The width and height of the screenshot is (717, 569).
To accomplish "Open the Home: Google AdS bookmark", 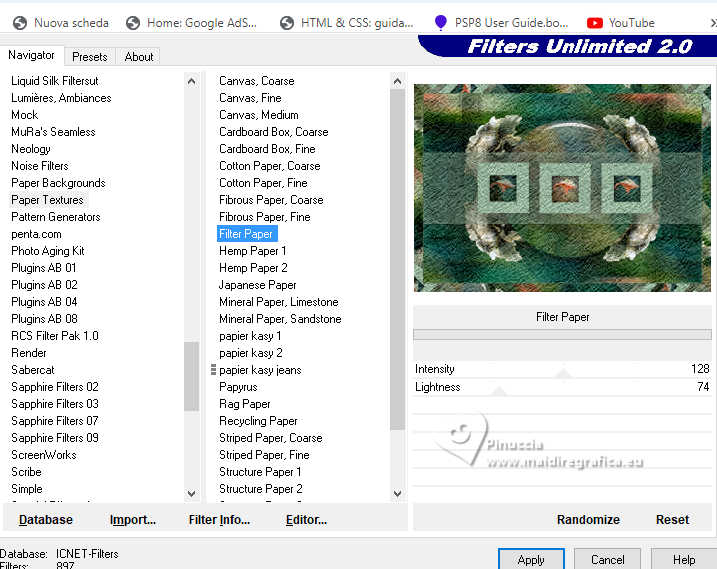I will pos(192,23).
